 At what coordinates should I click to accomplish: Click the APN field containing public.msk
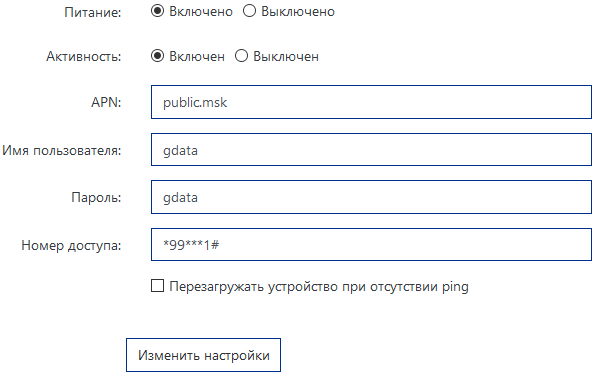click(371, 102)
